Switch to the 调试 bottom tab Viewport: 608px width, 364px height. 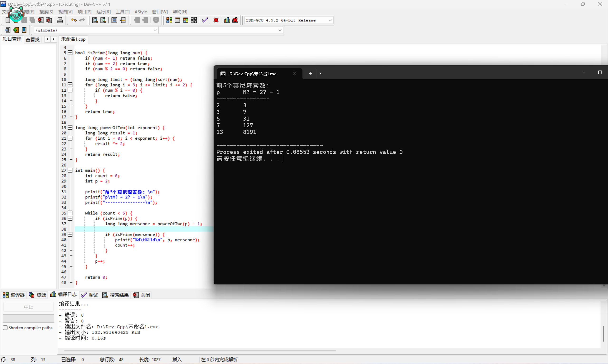point(90,295)
